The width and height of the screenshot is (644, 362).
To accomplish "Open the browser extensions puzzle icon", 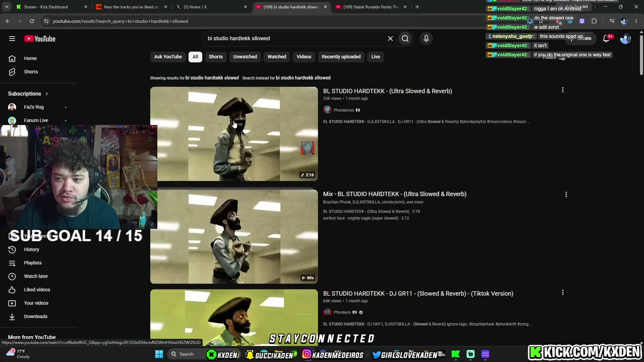I will pyautogui.click(x=594, y=21).
